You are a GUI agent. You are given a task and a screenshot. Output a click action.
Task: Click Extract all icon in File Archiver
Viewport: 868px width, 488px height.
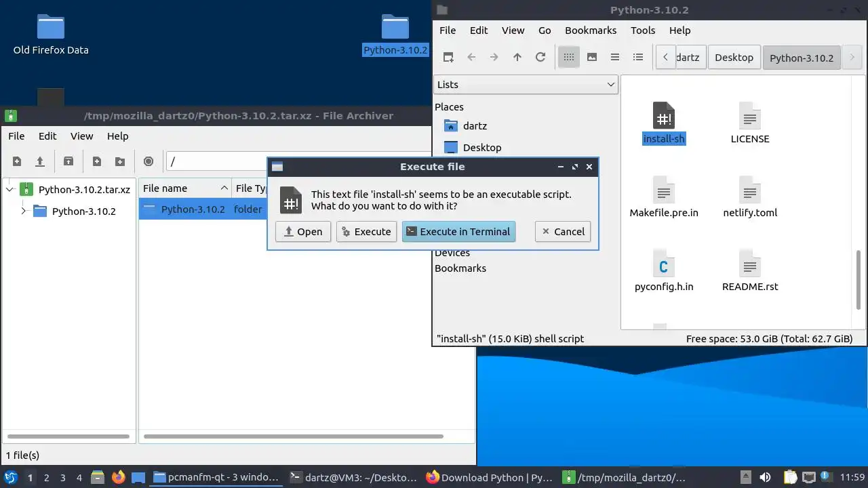click(68, 161)
